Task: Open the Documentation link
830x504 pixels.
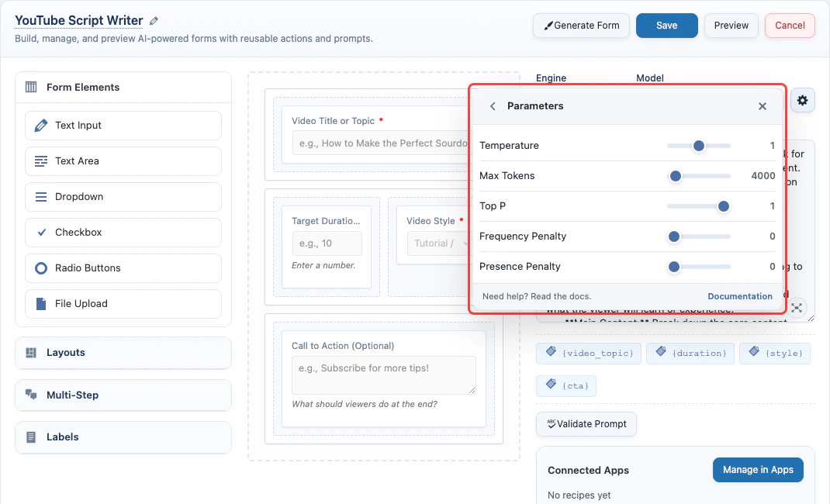Action: pos(740,296)
